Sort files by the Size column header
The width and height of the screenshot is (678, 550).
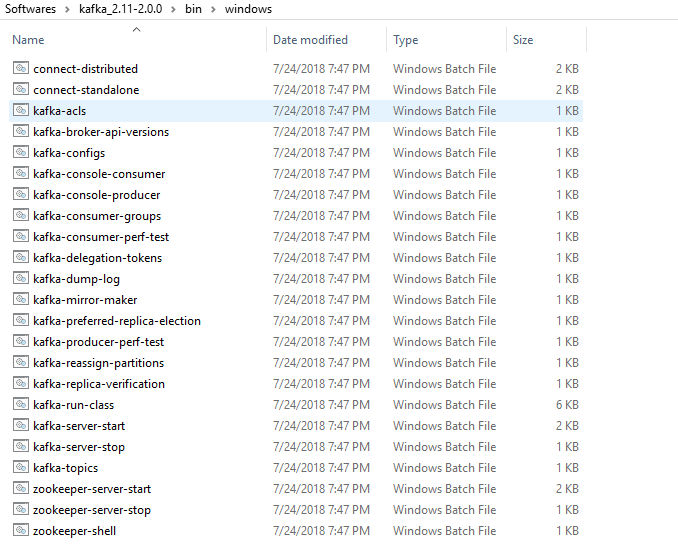[x=523, y=40]
